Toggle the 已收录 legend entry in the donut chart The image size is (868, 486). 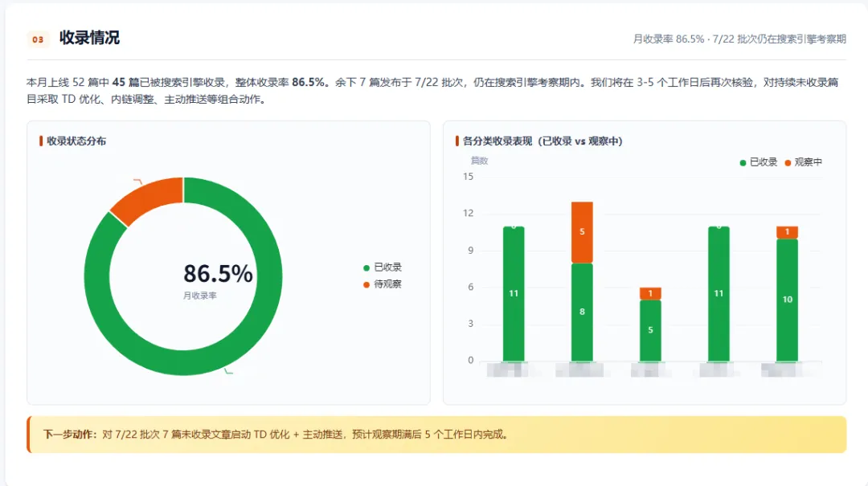[x=383, y=268]
